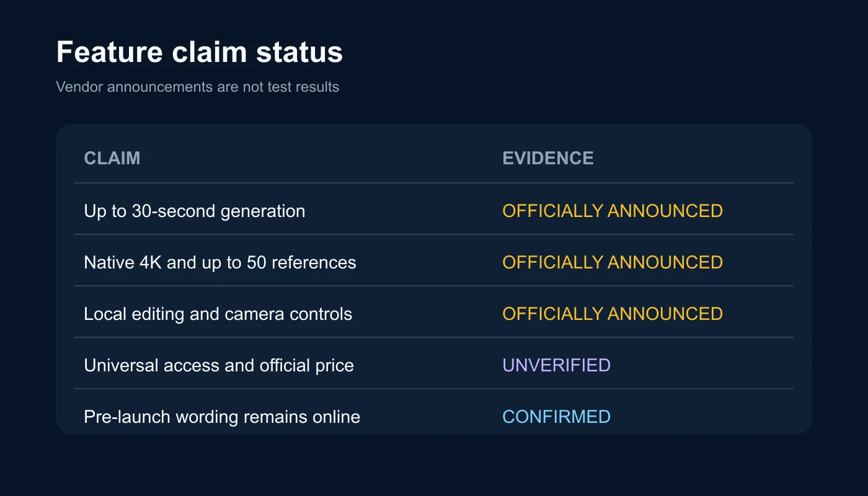868x496 pixels.
Task: Click the word 'status' in the title
Action: (300, 52)
